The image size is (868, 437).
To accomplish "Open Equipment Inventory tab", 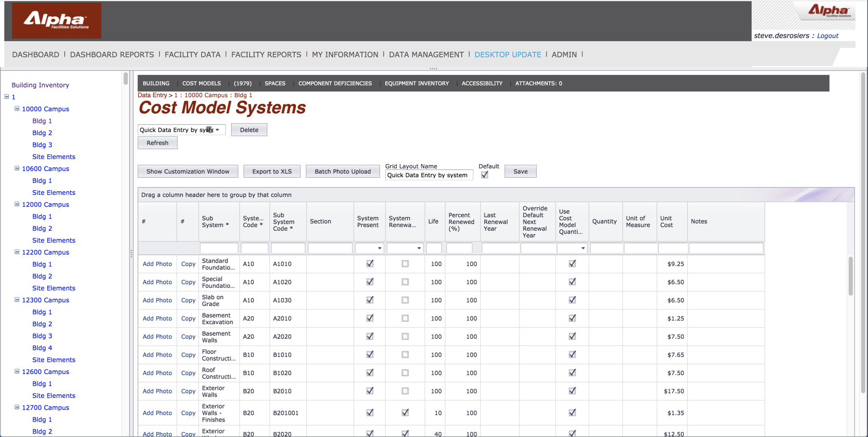I will point(417,83).
